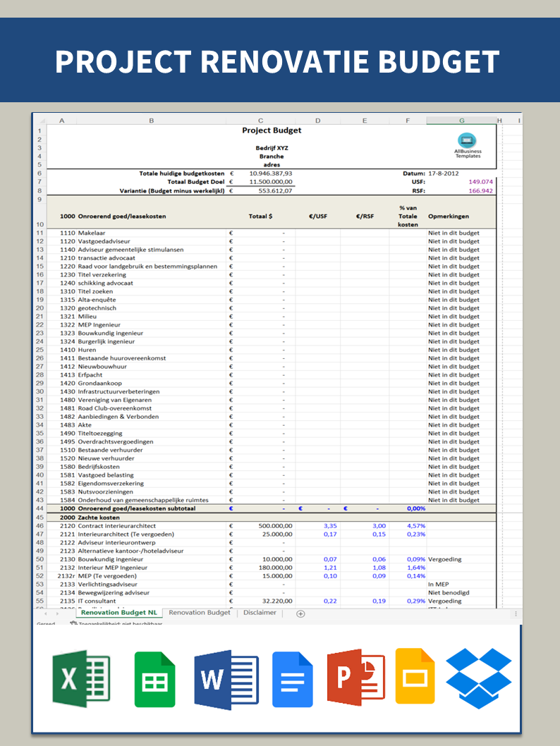The image size is (560, 746).
Task: Select column D header
Action: [x=318, y=121]
